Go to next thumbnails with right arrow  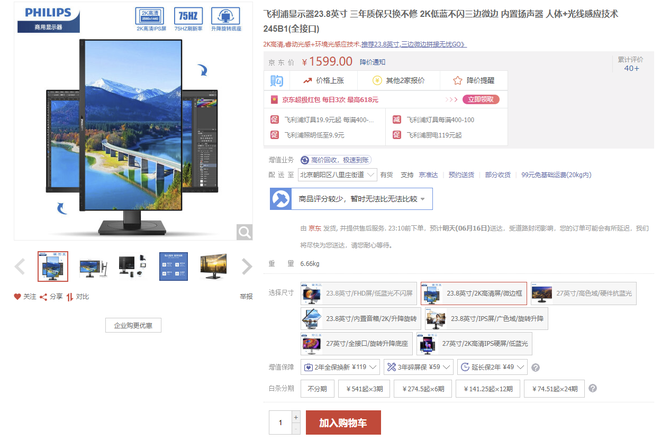(x=246, y=266)
